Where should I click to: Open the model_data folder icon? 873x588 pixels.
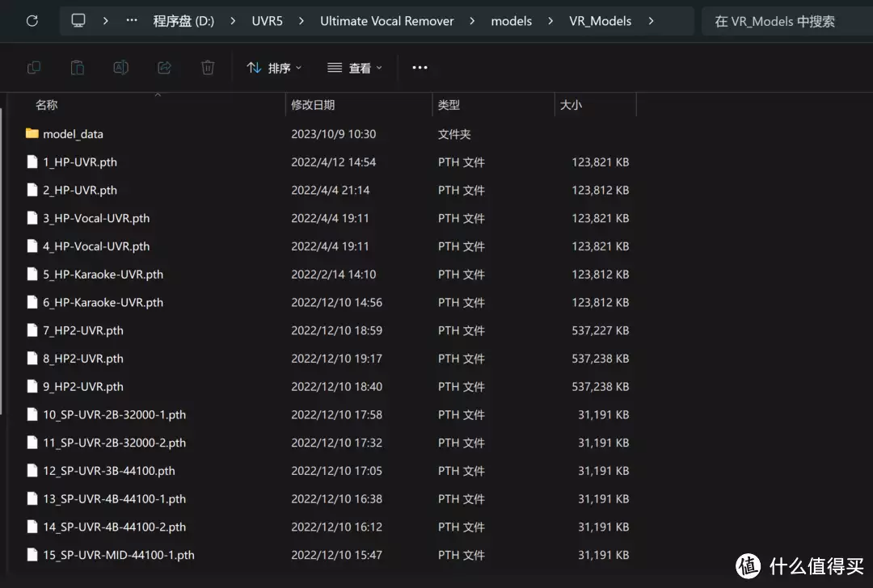(32, 134)
